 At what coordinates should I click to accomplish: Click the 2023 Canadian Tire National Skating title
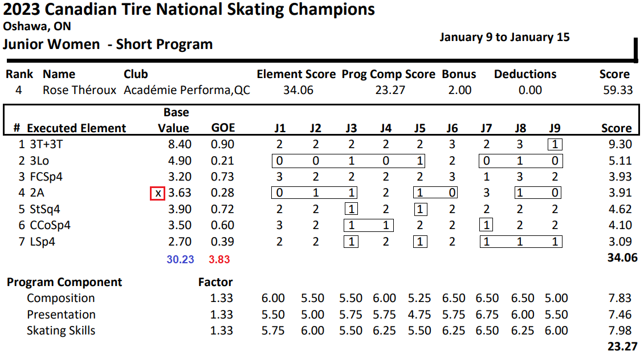(x=189, y=10)
